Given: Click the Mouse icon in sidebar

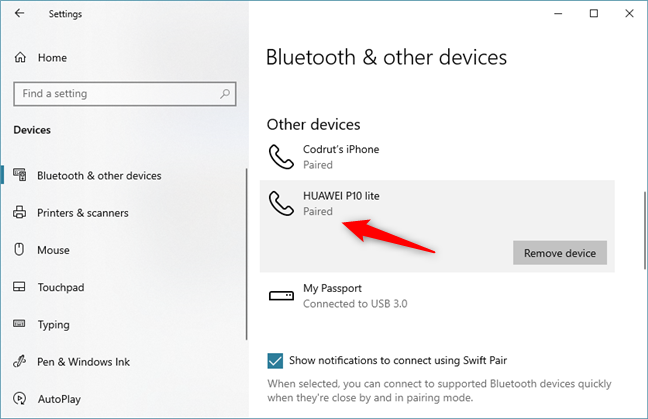Looking at the screenshot, I should click(20, 250).
